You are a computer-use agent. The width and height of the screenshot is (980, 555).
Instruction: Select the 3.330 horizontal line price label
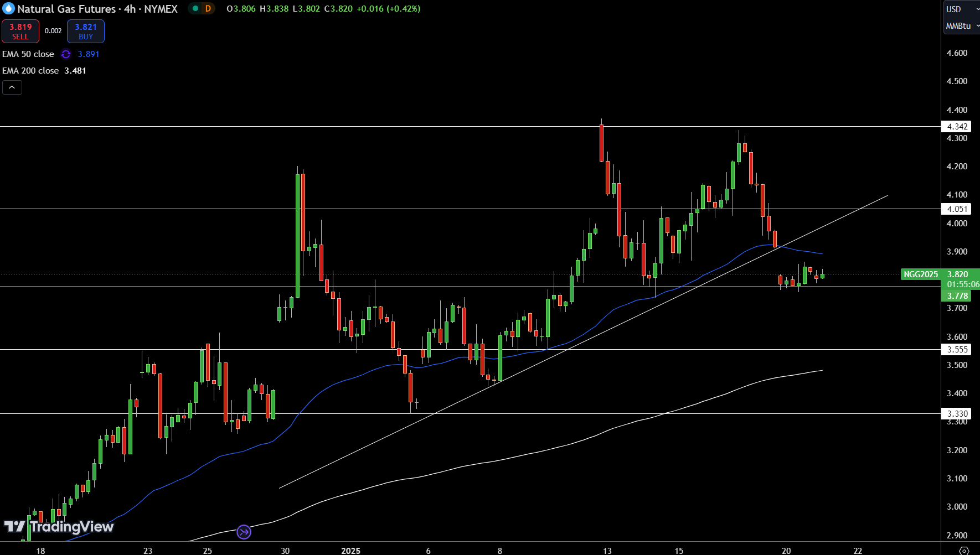pos(956,414)
